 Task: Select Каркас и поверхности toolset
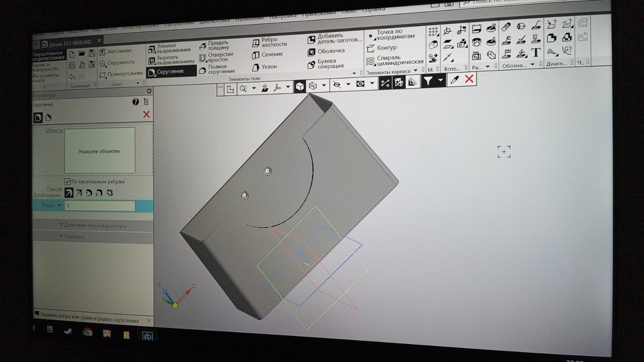coord(48,67)
